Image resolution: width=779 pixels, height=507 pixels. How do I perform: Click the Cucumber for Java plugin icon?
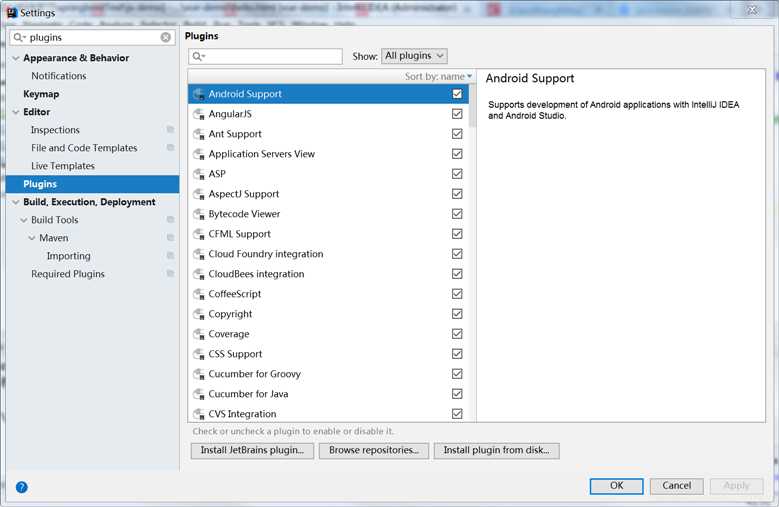199,394
